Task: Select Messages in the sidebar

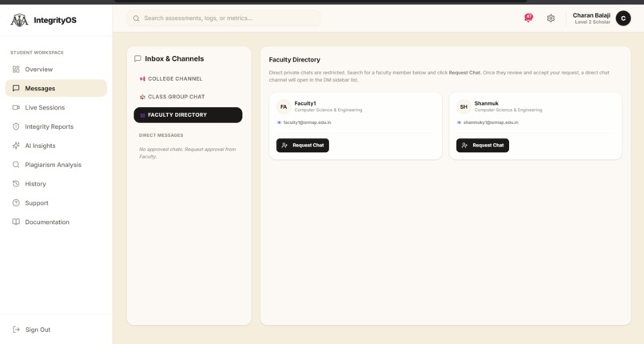Action: (x=56, y=88)
